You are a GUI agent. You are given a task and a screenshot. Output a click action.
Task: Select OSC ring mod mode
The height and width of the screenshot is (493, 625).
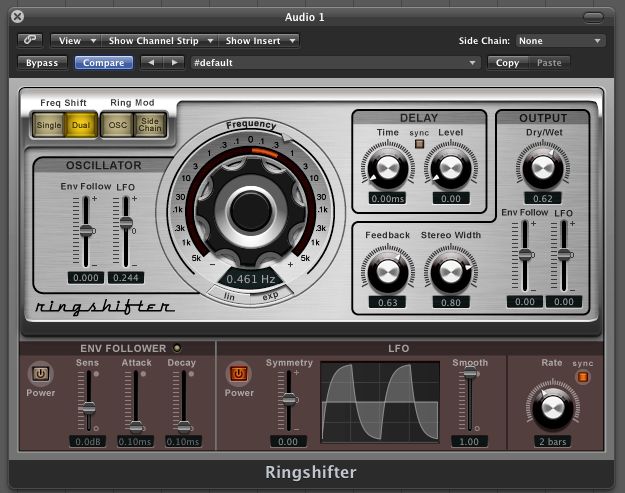tap(117, 125)
